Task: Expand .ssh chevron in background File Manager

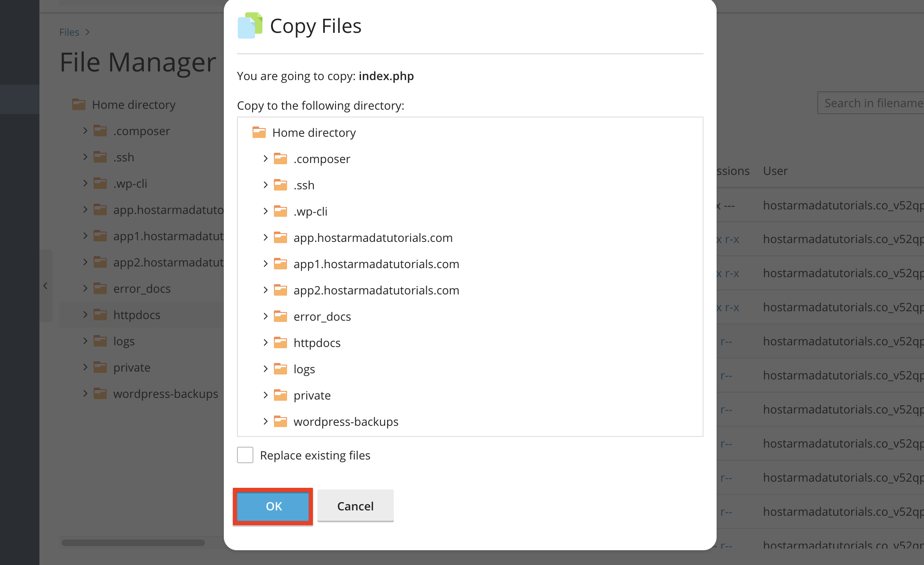Action: pyautogui.click(x=85, y=157)
